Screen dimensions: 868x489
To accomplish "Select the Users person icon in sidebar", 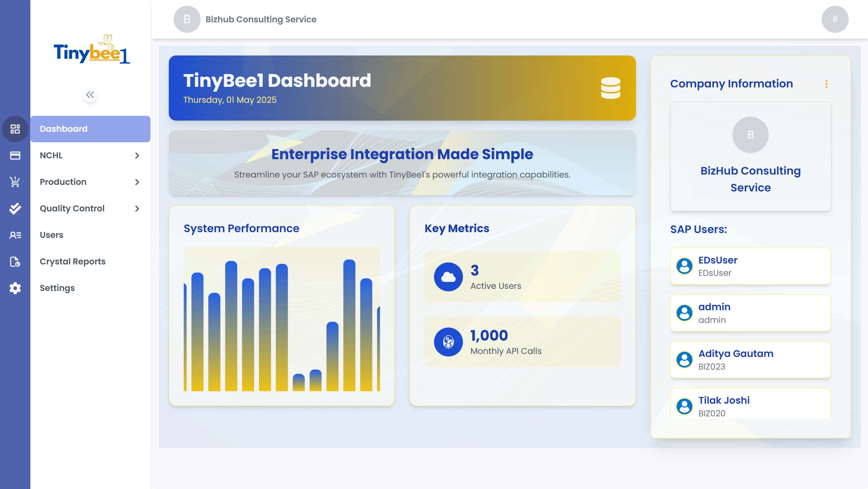I will tap(15, 235).
